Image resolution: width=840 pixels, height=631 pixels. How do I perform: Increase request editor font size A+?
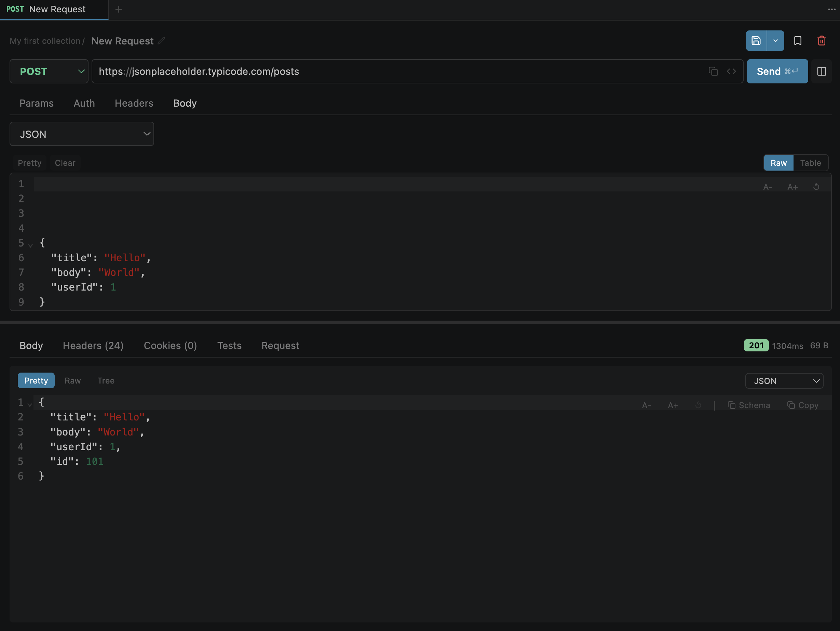(792, 187)
